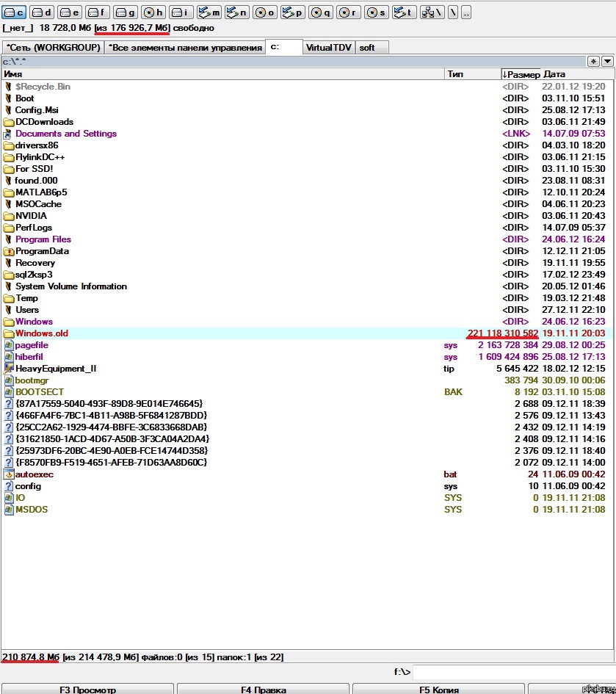Viewport: 616px width, 694px height.
Task: Expand directory history dropdown arrow
Action: [x=606, y=62]
